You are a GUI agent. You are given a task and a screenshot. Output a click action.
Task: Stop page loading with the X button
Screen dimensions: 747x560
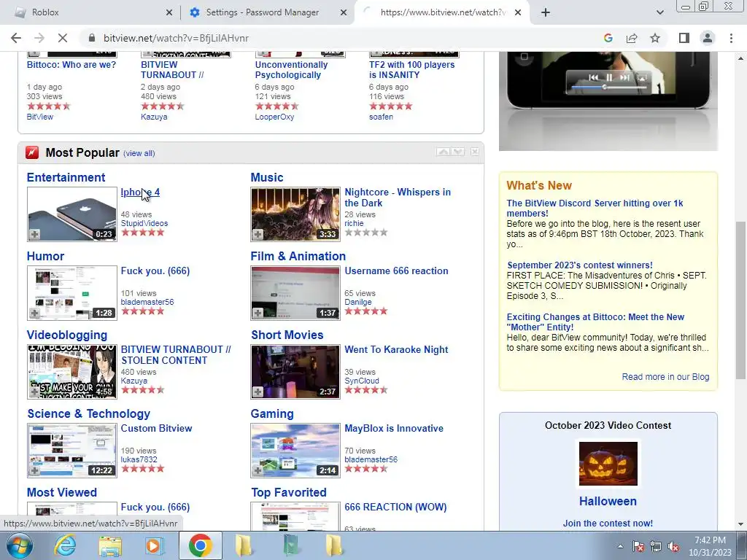tap(63, 38)
